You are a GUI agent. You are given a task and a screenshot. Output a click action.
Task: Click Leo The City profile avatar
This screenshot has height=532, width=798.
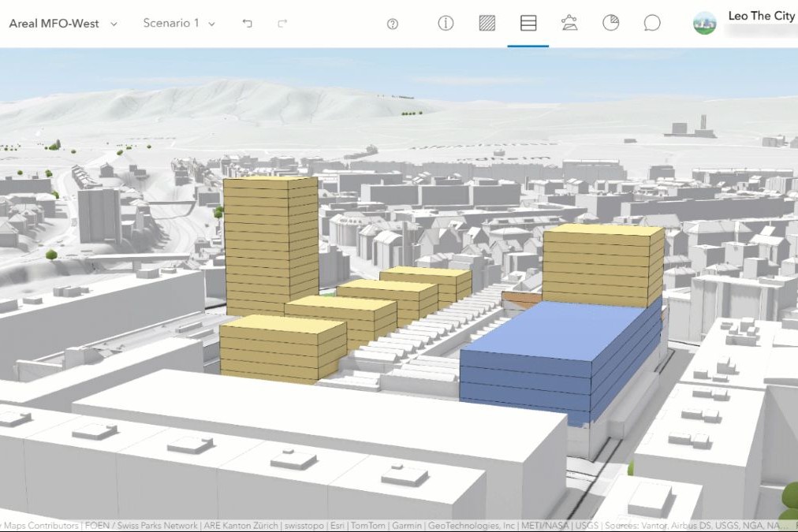click(x=704, y=23)
